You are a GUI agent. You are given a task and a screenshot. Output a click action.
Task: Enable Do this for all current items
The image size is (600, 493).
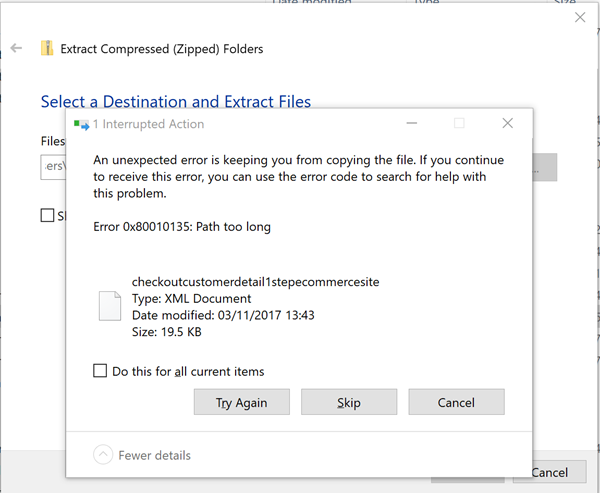point(100,371)
